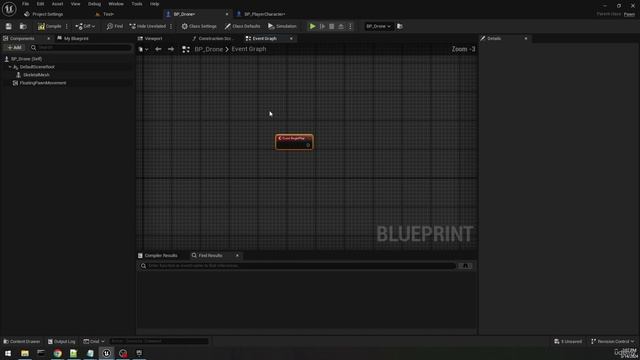
Task: Click the graph overview grid icon
Action: click(x=186, y=49)
